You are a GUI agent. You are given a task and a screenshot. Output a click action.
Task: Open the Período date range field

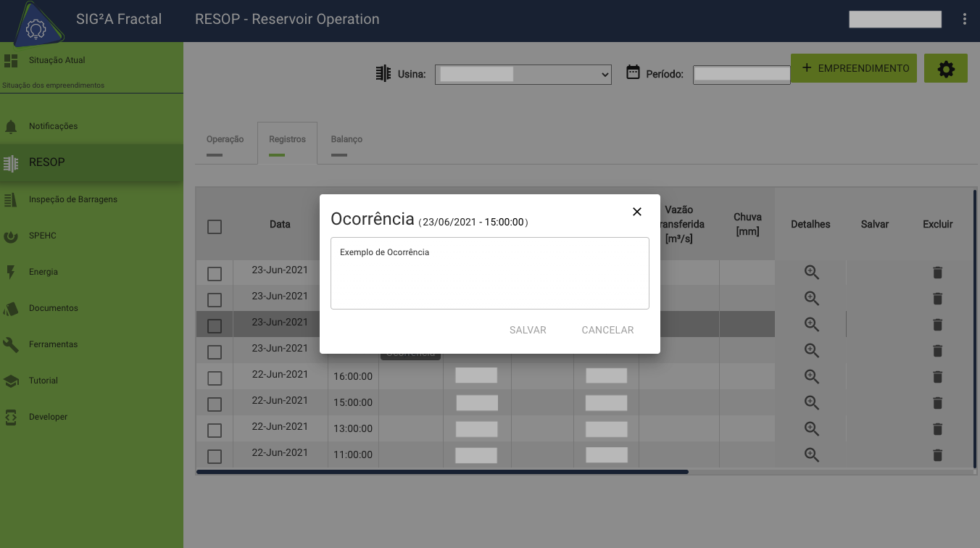741,75
